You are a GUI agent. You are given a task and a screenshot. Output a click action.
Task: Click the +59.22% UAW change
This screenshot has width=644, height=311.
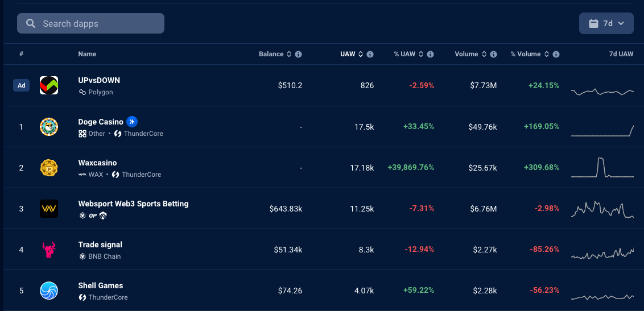coord(419,291)
